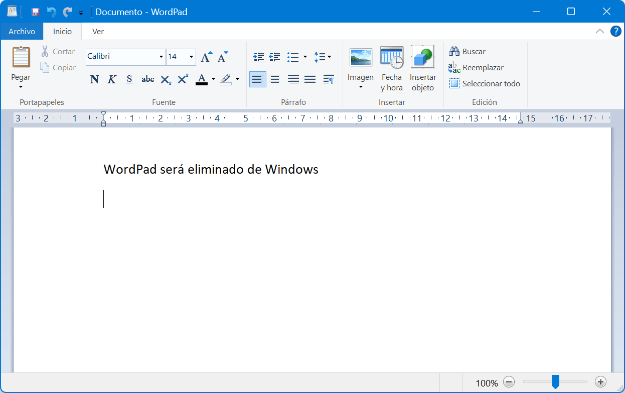Click the Redo icon in title bar
This screenshot has height=393, width=625.
click(67, 12)
